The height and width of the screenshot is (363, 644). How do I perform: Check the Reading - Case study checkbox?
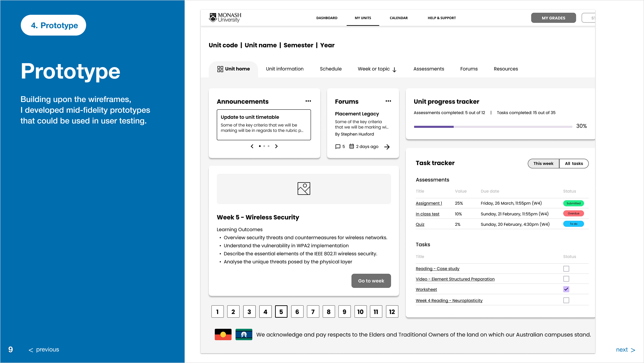(566, 269)
